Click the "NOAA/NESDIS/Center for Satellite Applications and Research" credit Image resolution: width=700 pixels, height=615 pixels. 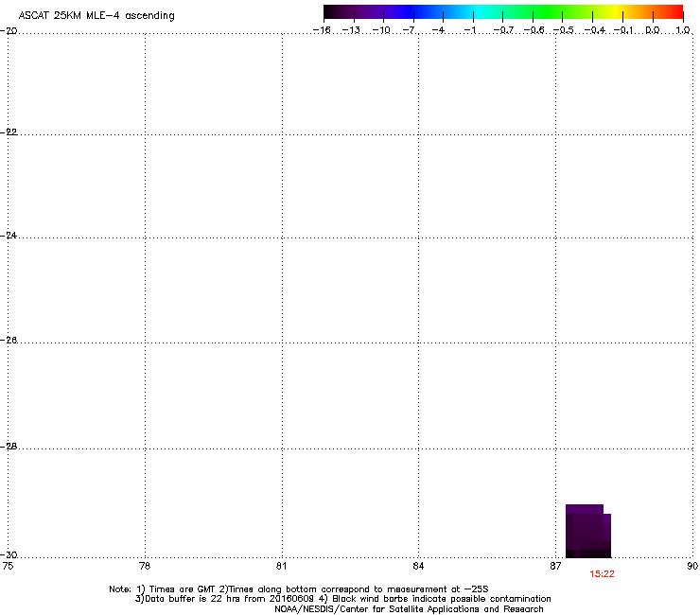pyautogui.click(x=409, y=609)
